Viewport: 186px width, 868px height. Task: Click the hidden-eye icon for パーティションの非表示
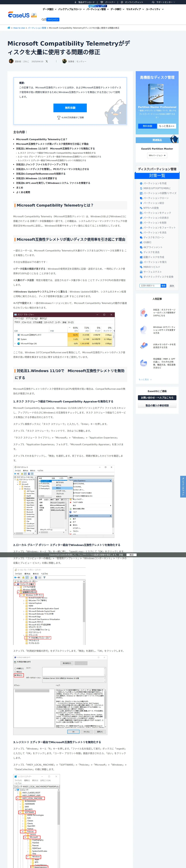click(141, 218)
